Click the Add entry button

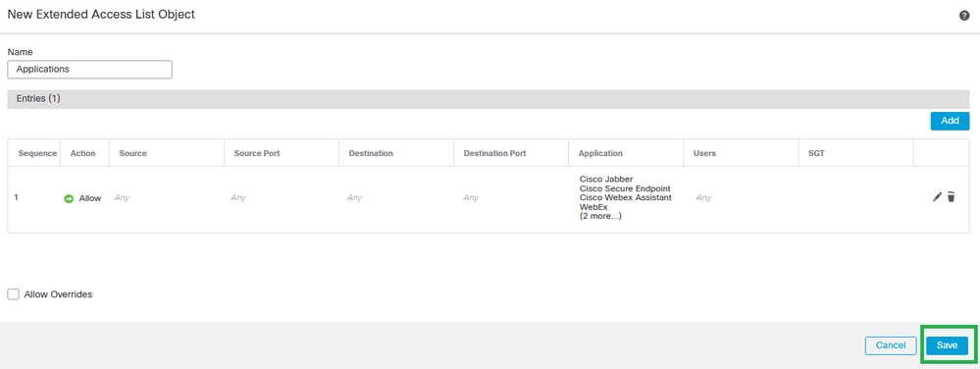[x=950, y=121]
